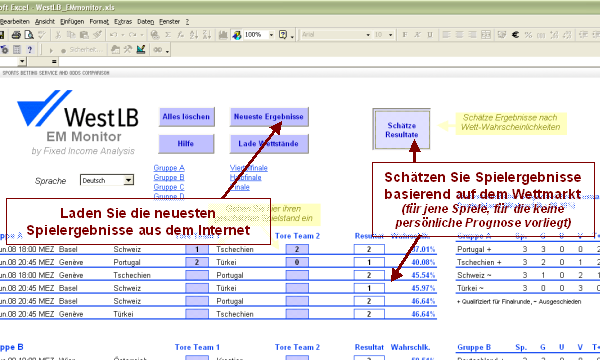The image size is (600, 360).
Task: Select the Format Painter brush icon
Action: pyautogui.click(x=97, y=35)
